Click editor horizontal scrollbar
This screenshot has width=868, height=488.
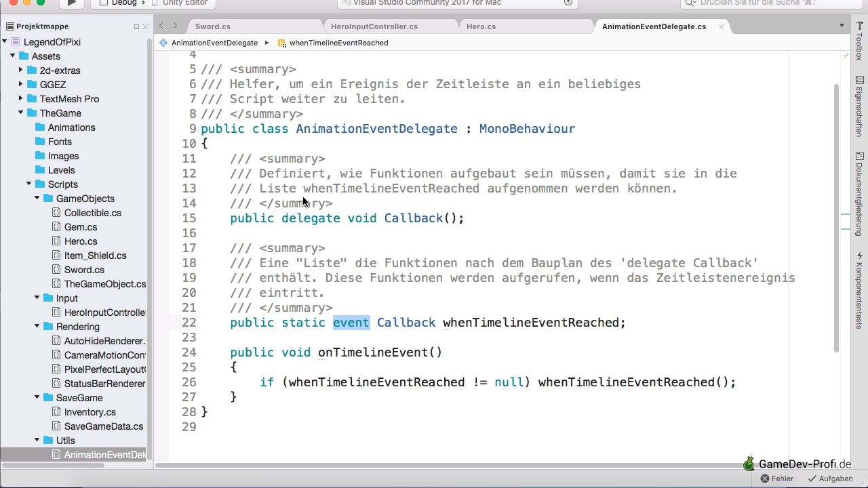click(x=451, y=465)
